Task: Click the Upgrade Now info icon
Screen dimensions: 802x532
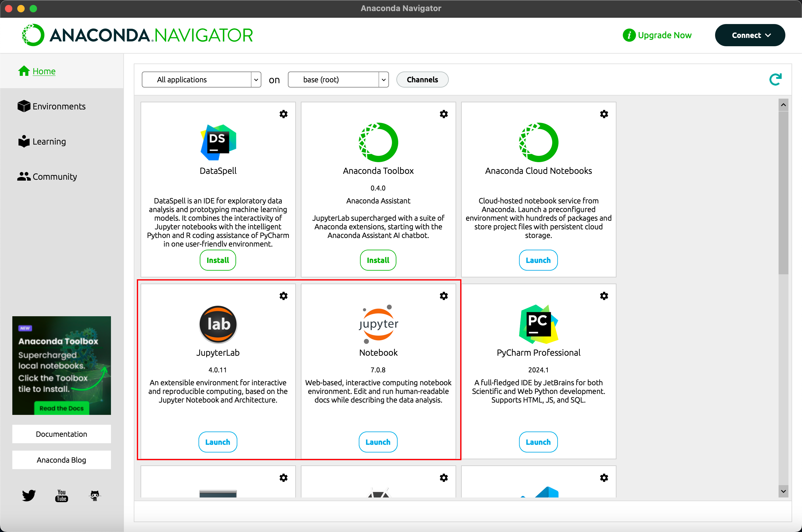Action: pos(629,35)
